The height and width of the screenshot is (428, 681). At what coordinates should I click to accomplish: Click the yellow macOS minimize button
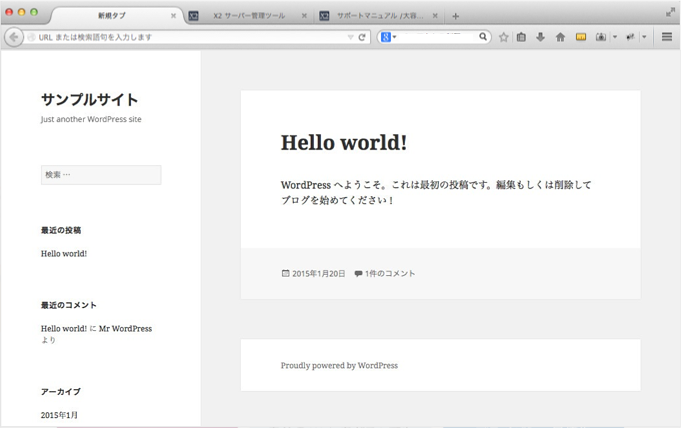(21, 12)
